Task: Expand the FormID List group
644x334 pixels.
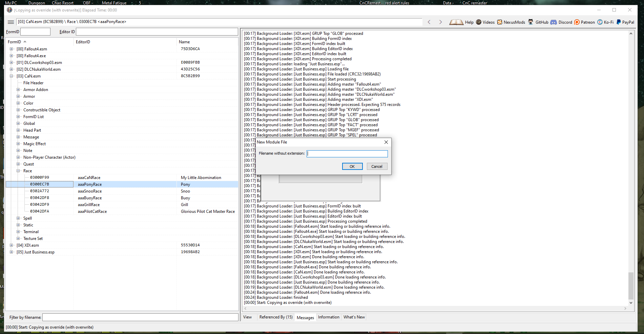Action: [18, 117]
